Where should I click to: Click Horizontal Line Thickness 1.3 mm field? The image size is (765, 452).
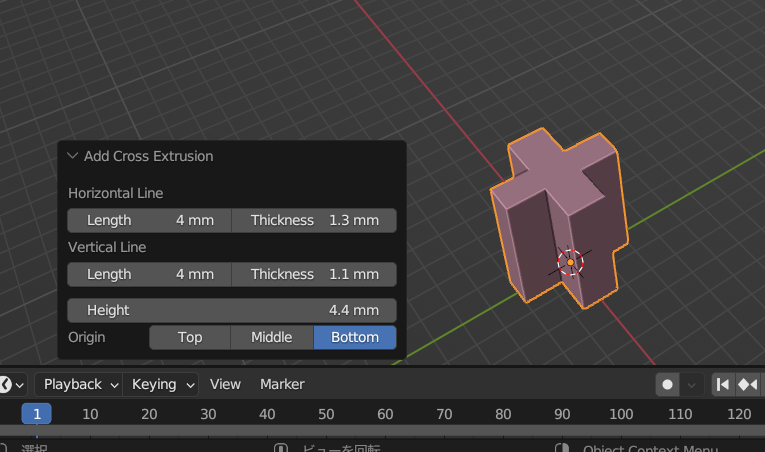tap(314, 220)
